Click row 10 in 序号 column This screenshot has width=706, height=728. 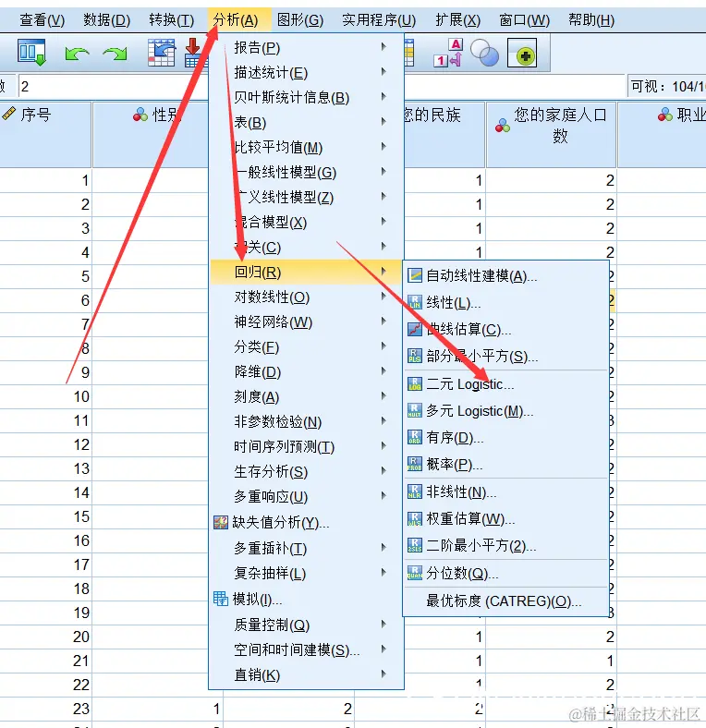coord(45,396)
